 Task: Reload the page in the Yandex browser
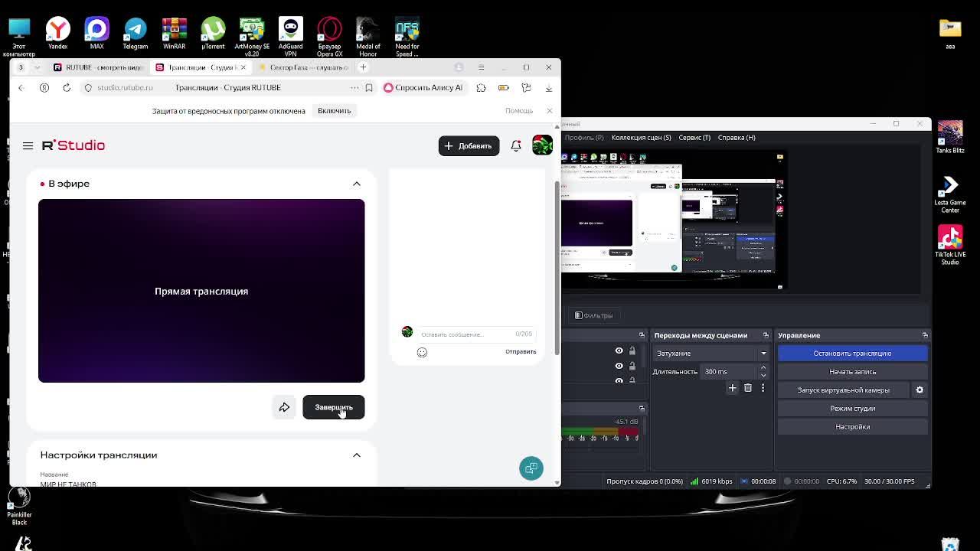(x=67, y=88)
